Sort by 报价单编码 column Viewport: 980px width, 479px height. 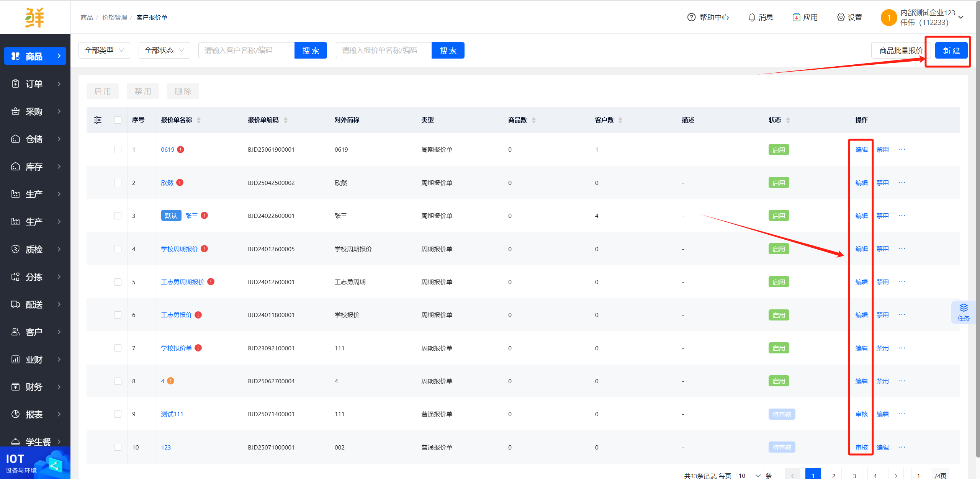tap(286, 120)
